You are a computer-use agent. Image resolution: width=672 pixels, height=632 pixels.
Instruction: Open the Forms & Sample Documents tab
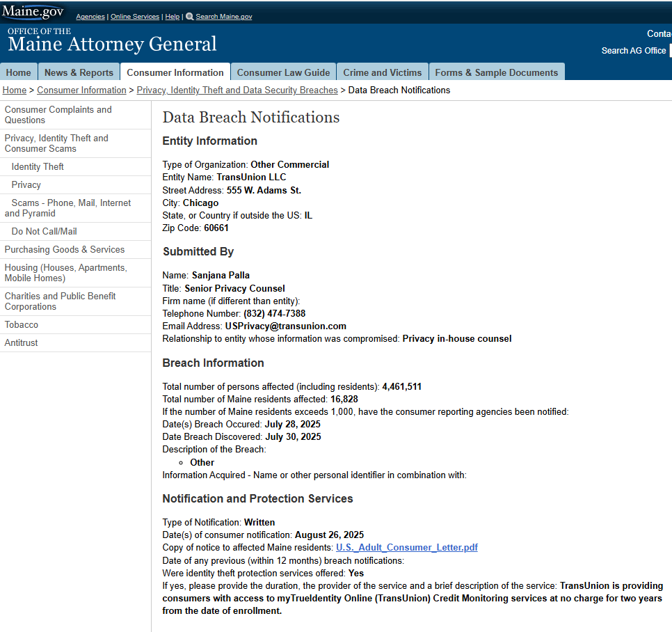point(497,72)
